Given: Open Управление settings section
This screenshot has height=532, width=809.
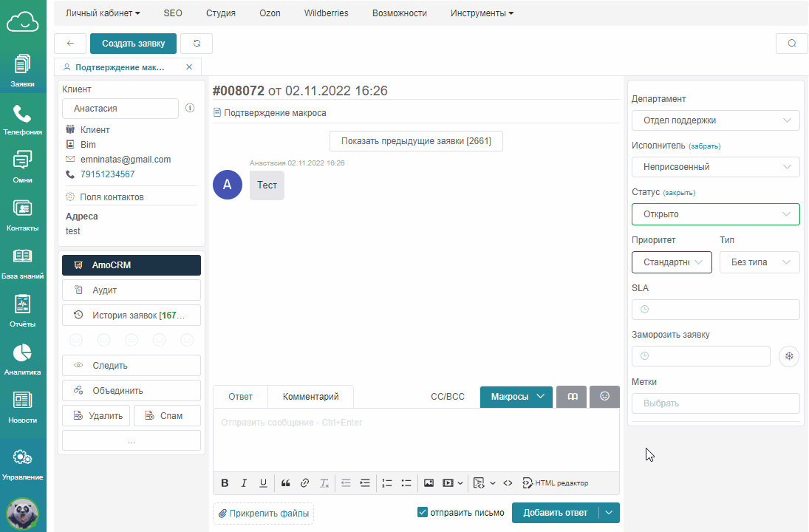Looking at the screenshot, I should [x=23, y=463].
